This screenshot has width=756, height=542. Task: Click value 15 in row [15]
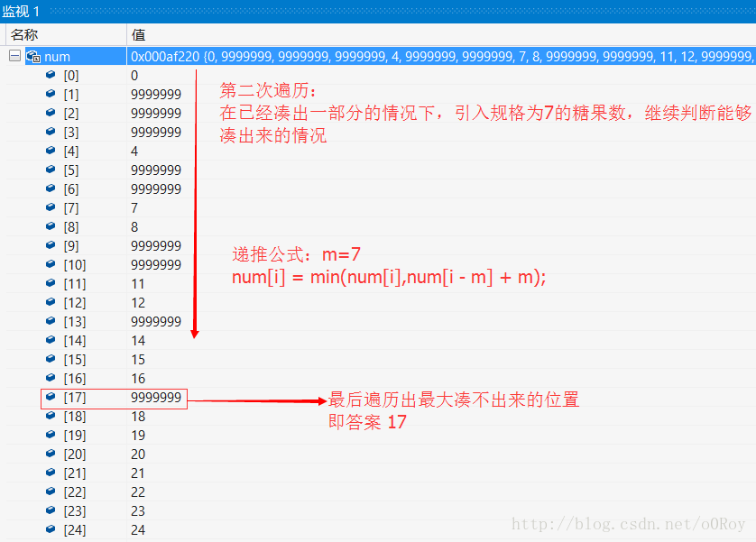click(x=138, y=360)
